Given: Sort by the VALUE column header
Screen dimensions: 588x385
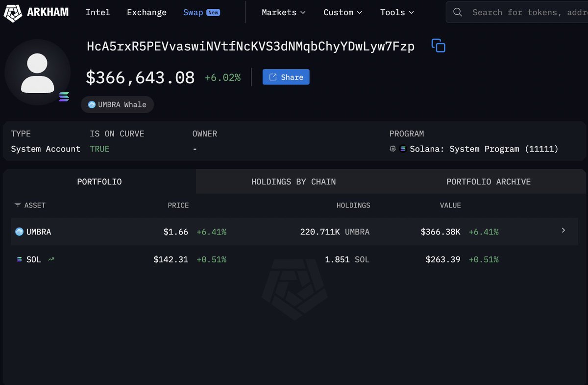Looking at the screenshot, I should click(450, 205).
